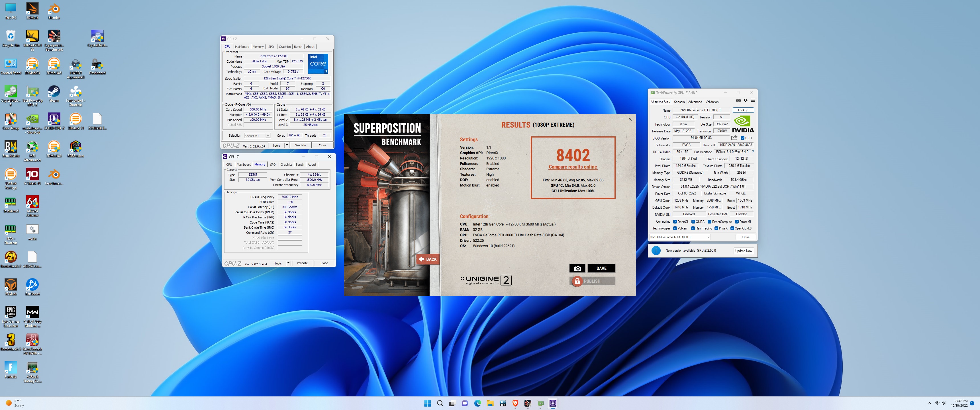The height and width of the screenshot is (410, 980).
Task: Open the PCMark 10 desktop icon
Action: (x=32, y=177)
